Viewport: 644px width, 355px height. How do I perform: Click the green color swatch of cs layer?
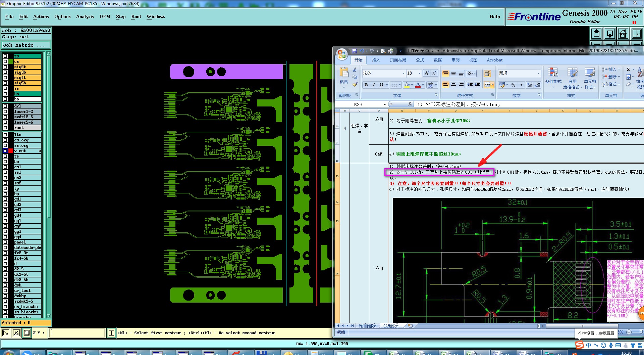point(11,61)
